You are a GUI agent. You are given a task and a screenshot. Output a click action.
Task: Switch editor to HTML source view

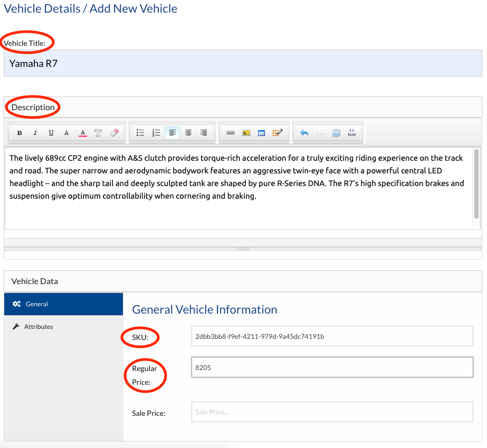click(351, 133)
